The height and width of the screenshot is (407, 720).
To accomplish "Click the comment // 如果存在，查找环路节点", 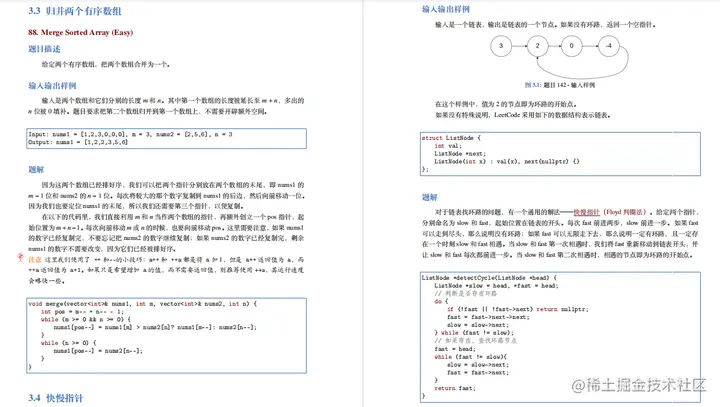I will 476,340.
